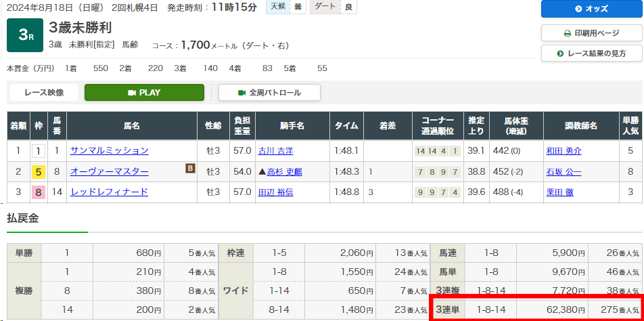The image size is (644, 321).
Task: Play the race video with PLAY
Action: click(x=144, y=93)
